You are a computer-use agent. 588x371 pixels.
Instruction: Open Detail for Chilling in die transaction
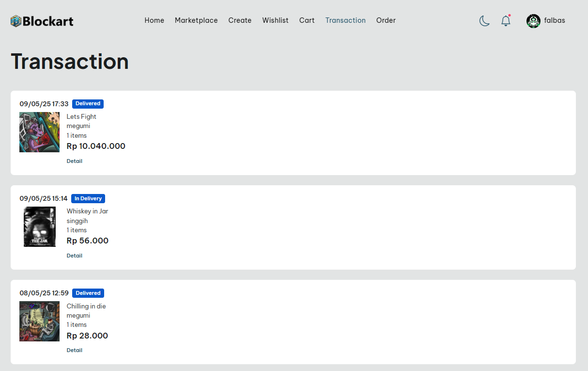click(74, 350)
